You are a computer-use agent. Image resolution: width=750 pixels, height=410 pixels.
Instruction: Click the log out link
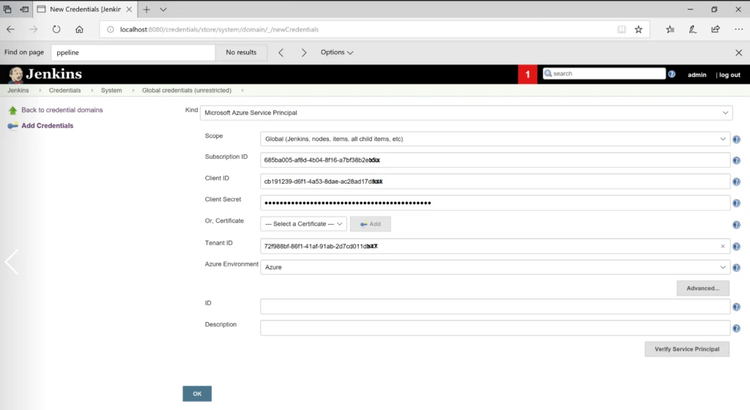click(729, 75)
